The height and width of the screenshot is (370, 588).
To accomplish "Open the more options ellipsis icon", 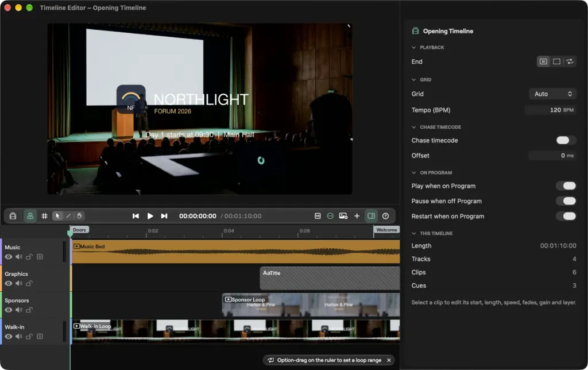I will pos(330,216).
